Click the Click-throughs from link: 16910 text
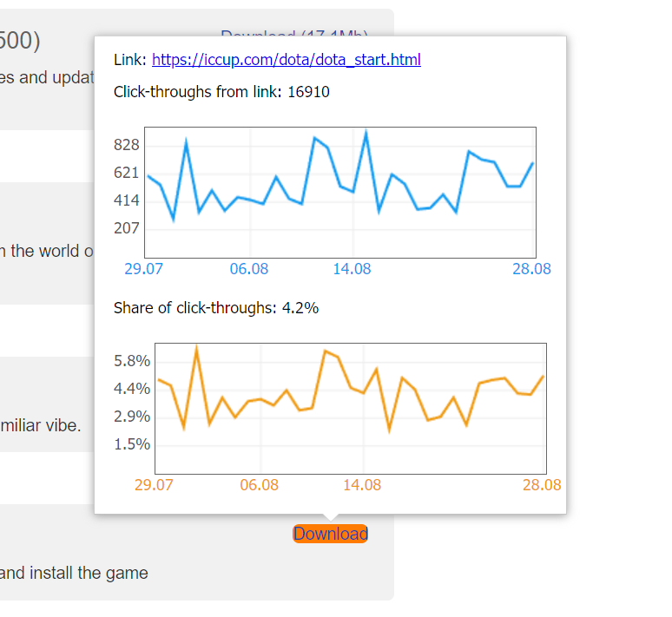This screenshot has width=672, height=617. (221, 92)
